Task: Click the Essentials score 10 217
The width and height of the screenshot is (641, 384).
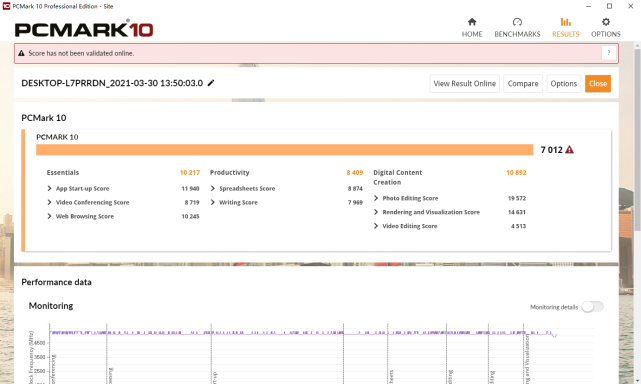Action: (190, 173)
